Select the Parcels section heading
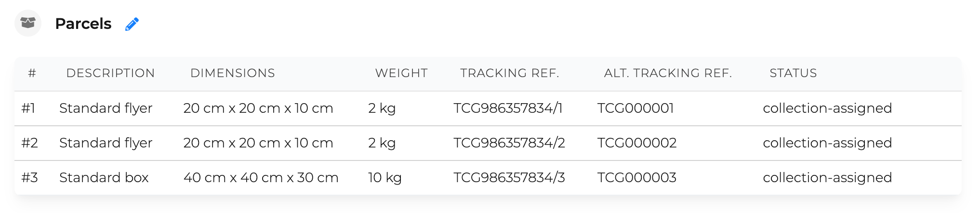 (83, 24)
